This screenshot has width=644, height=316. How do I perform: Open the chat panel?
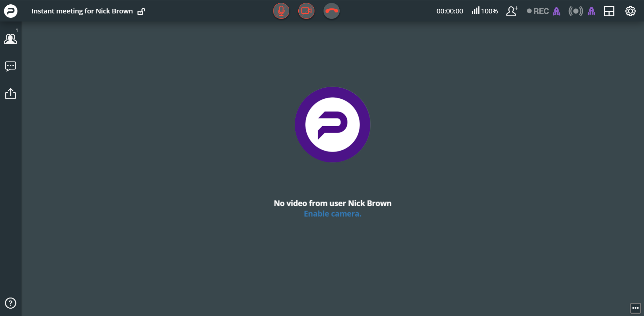[x=10, y=66]
